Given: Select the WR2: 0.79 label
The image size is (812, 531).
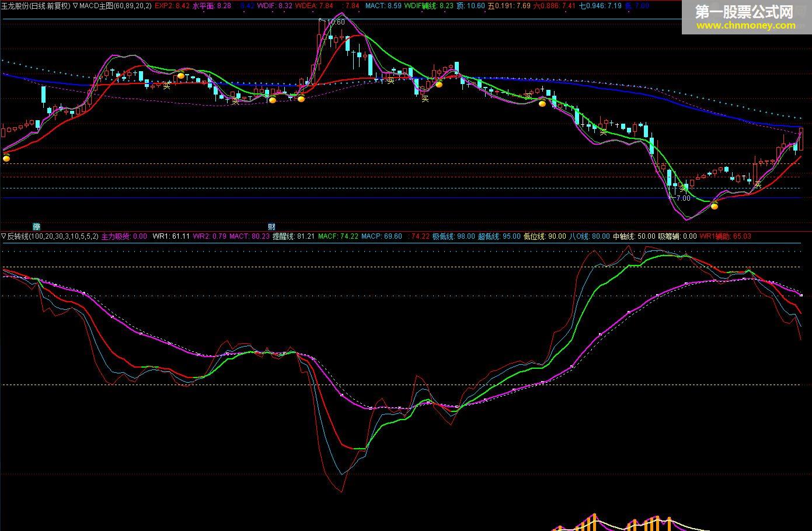Looking at the screenshot, I should (210, 236).
